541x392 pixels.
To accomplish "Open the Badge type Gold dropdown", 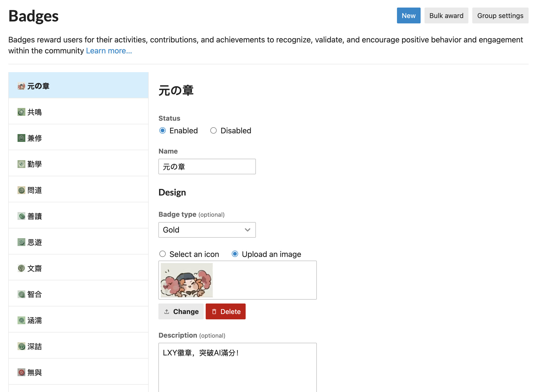I will [x=207, y=230].
